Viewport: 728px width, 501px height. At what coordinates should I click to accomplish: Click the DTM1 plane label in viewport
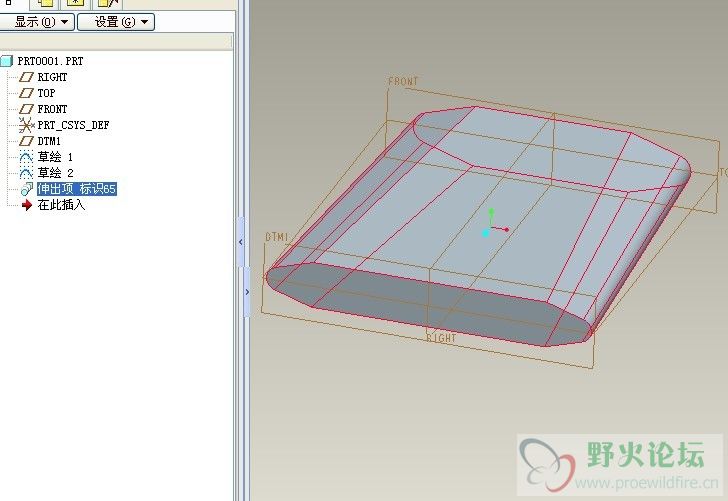click(277, 237)
